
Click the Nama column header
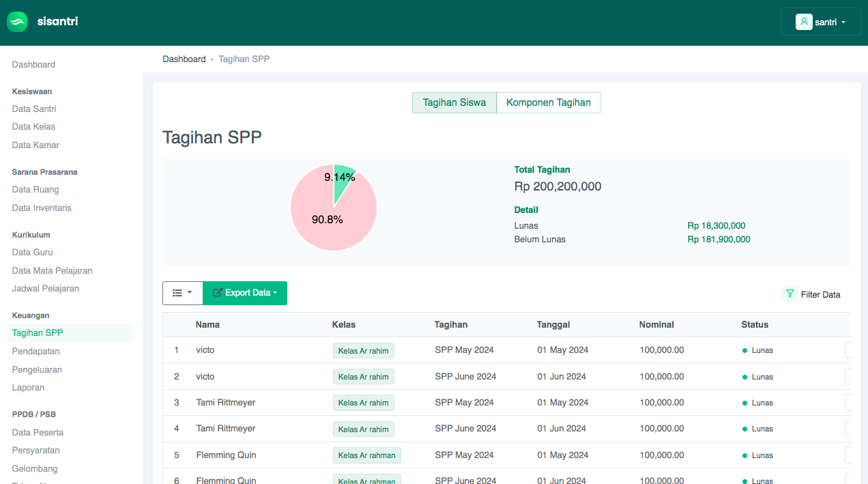[207, 324]
